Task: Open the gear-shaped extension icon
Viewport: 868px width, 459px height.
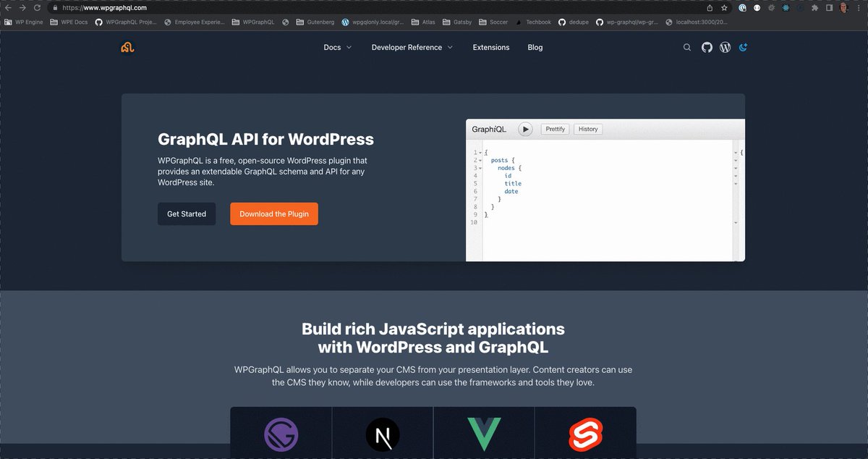Action: 771,7
